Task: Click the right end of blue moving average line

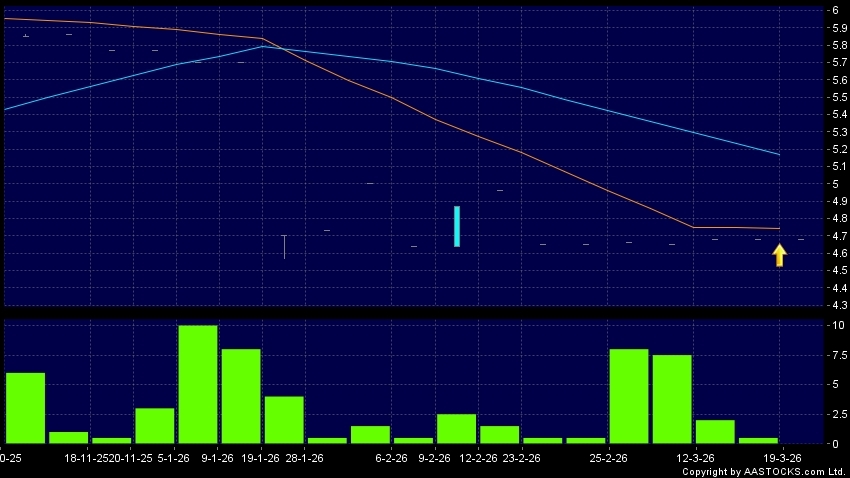Action: point(779,154)
